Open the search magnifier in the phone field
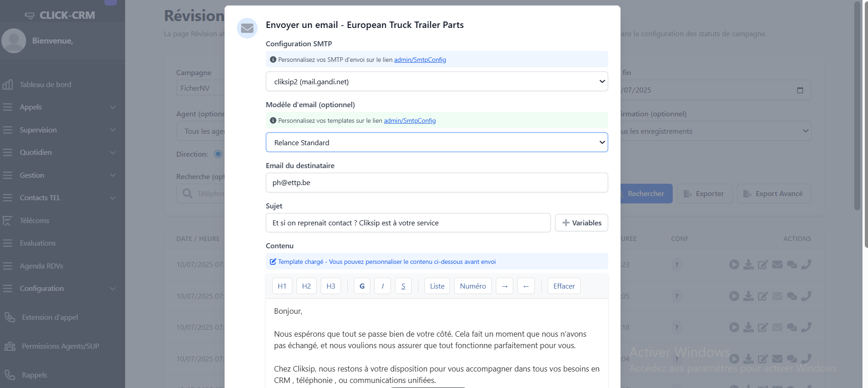This screenshot has height=388, width=868. 187,193
